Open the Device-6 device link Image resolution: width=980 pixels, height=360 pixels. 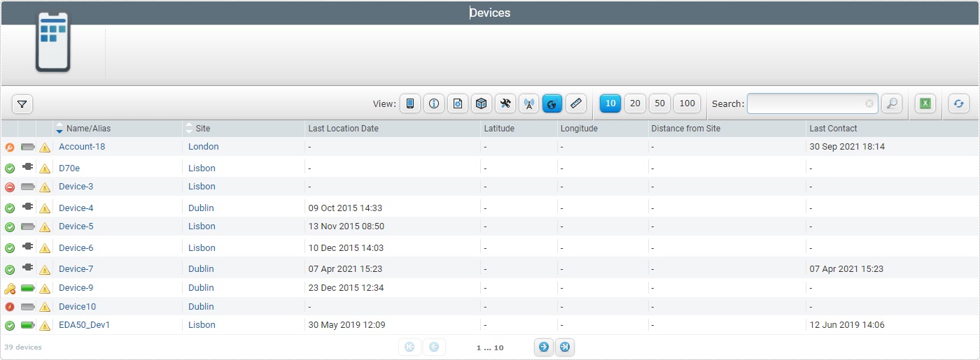coord(76,248)
